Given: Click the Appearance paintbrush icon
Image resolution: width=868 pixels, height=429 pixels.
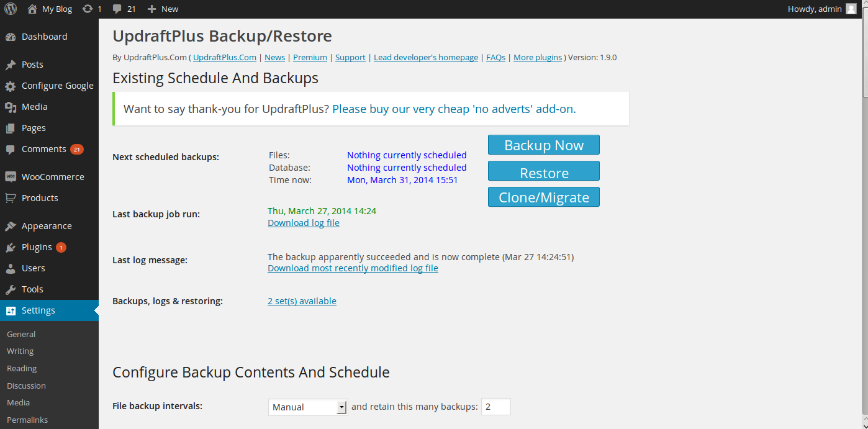Looking at the screenshot, I should [x=11, y=226].
